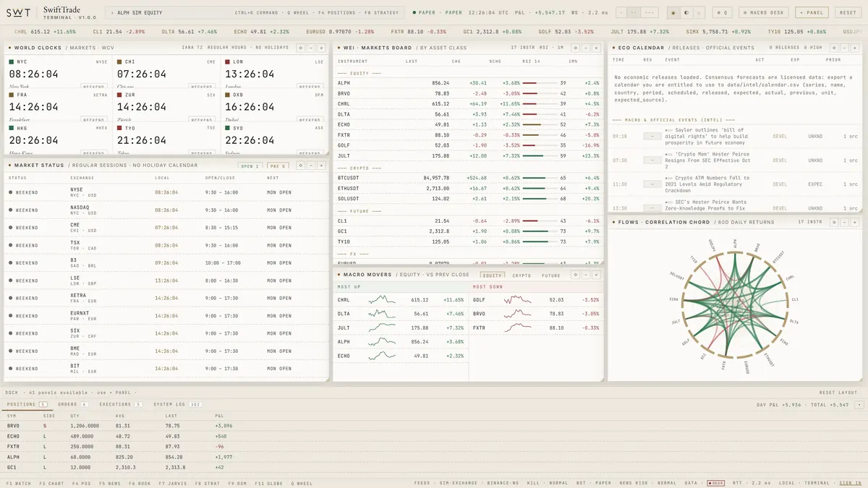Screen dimensions: 868x488
Task: Click the F7 Jarvis shortcut in footer
Action: click(x=174, y=483)
